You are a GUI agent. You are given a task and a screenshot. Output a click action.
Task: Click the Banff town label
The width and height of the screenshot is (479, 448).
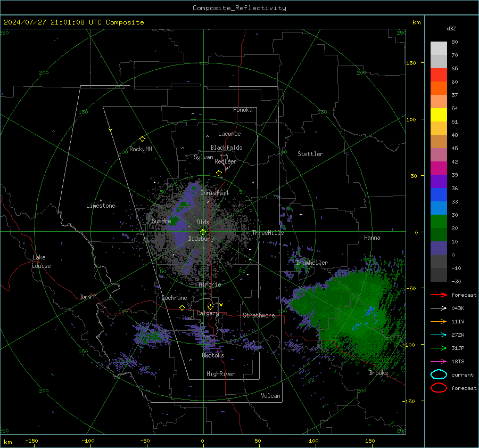[88, 297]
